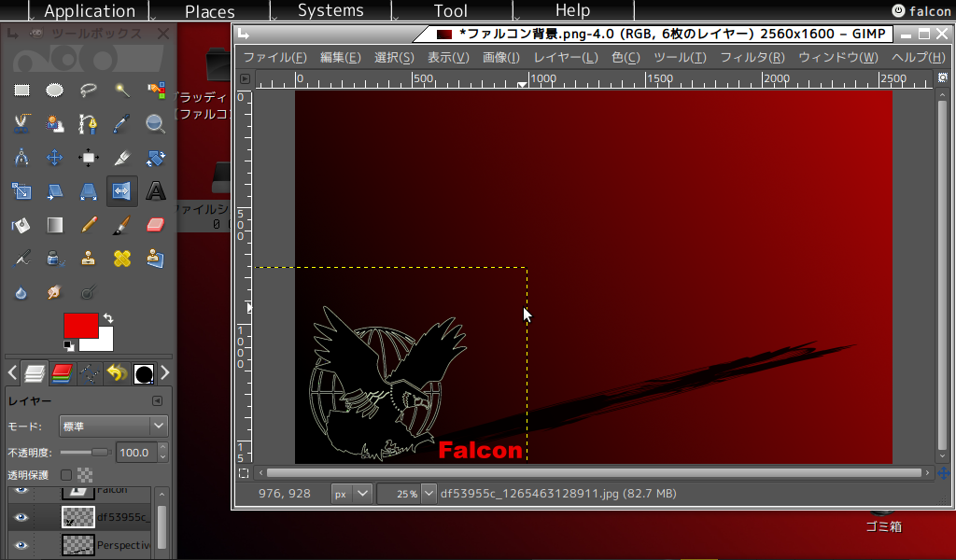Select the Crop knife tool
The height and width of the screenshot is (560, 956).
pos(122,158)
